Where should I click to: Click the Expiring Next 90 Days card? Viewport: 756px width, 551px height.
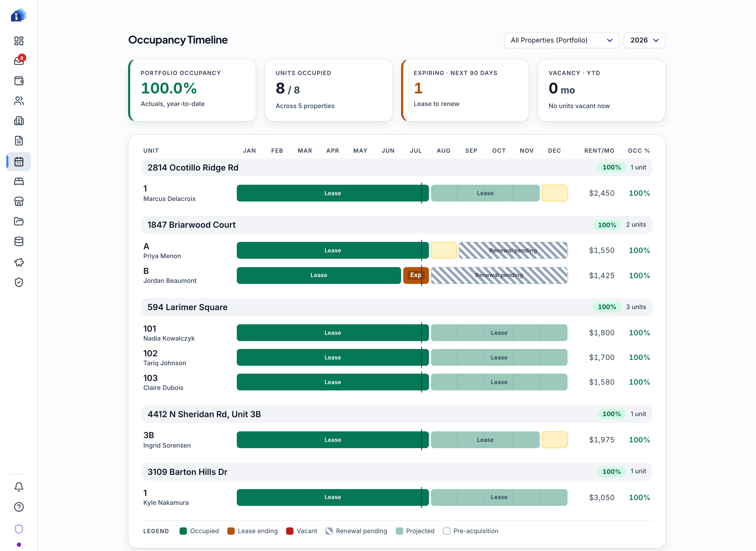[465, 90]
